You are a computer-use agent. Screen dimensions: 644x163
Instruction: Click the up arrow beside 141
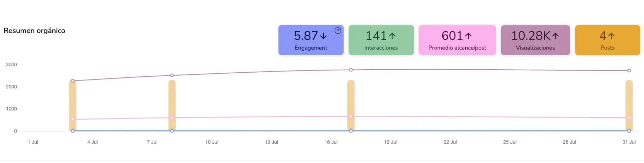coord(392,36)
